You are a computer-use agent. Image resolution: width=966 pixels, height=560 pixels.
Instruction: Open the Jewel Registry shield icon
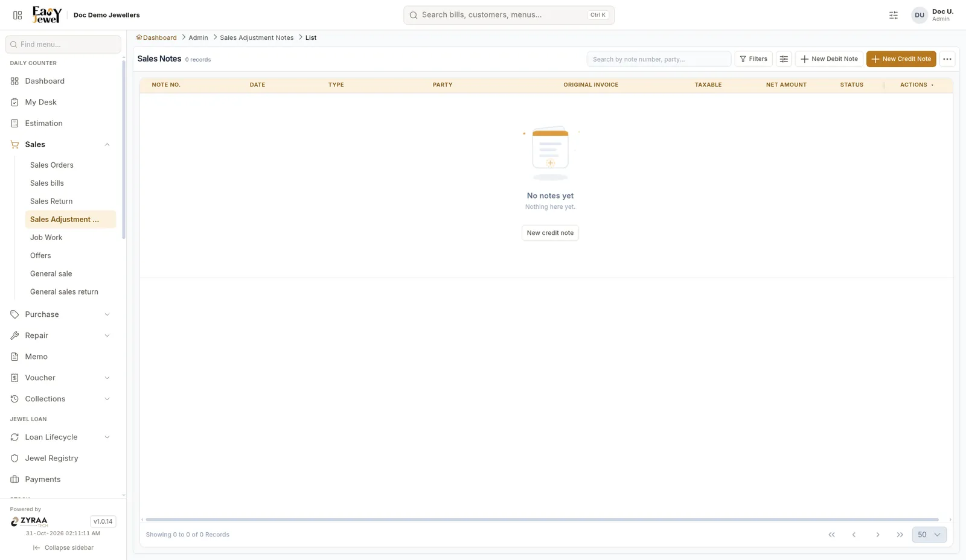pyautogui.click(x=14, y=459)
